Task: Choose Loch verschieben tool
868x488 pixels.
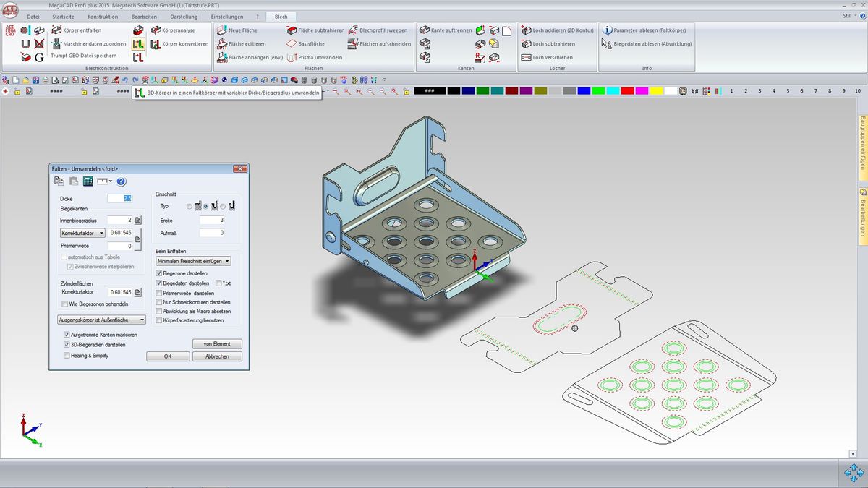Action: click(x=552, y=57)
